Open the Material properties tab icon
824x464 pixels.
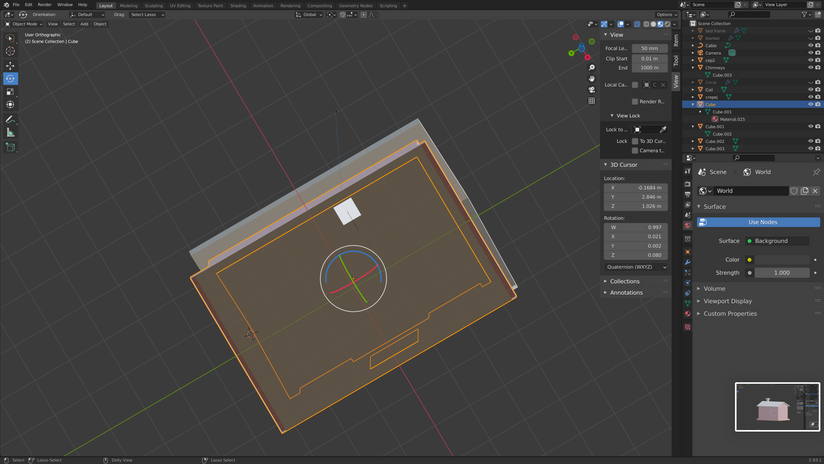[687, 314]
